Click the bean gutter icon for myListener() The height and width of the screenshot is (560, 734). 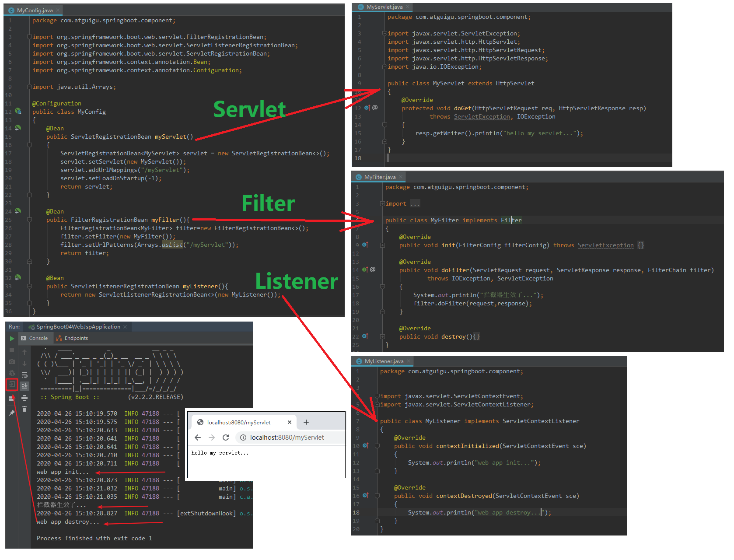[x=18, y=277]
